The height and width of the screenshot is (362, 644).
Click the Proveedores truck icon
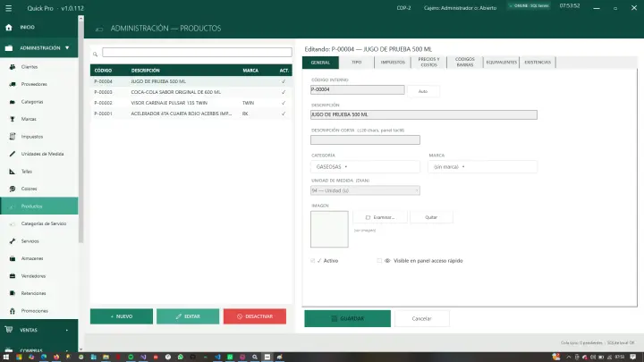click(x=13, y=84)
